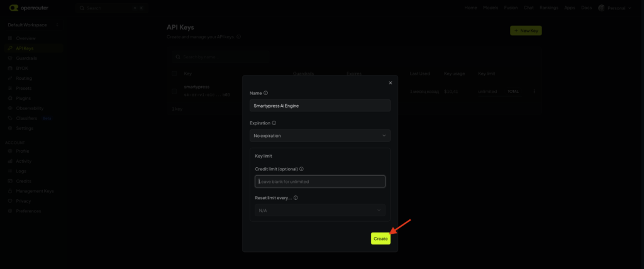The width and height of the screenshot is (644, 269).
Task: Click the Preferences sidebar icon
Action: [10, 211]
